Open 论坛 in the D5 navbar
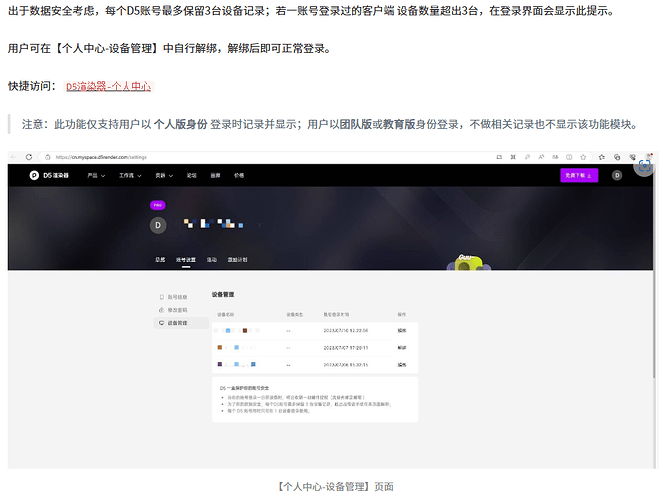This screenshot has width=659, height=500. (192, 176)
